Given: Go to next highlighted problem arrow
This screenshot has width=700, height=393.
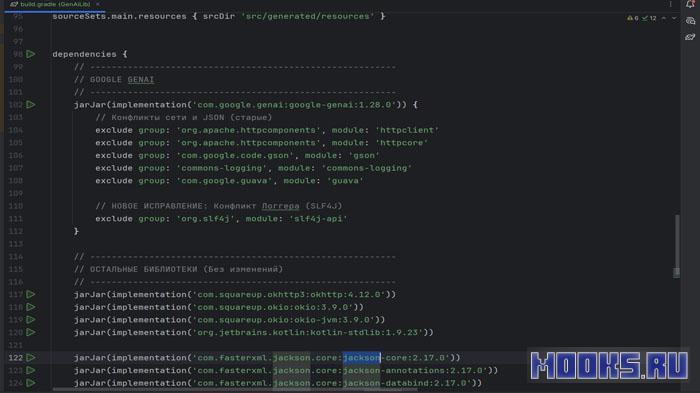Looking at the screenshot, I should (674, 18).
